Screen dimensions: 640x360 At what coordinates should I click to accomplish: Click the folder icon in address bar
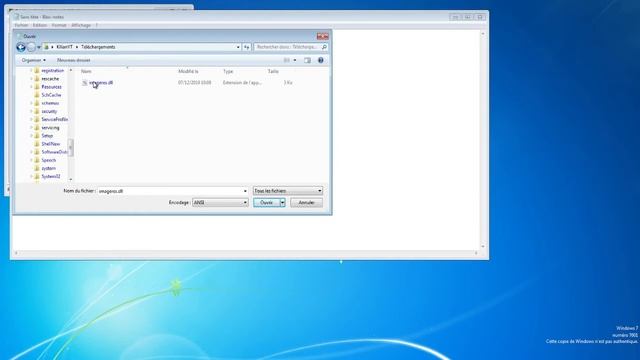pyautogui.click(x=47, y=47)
